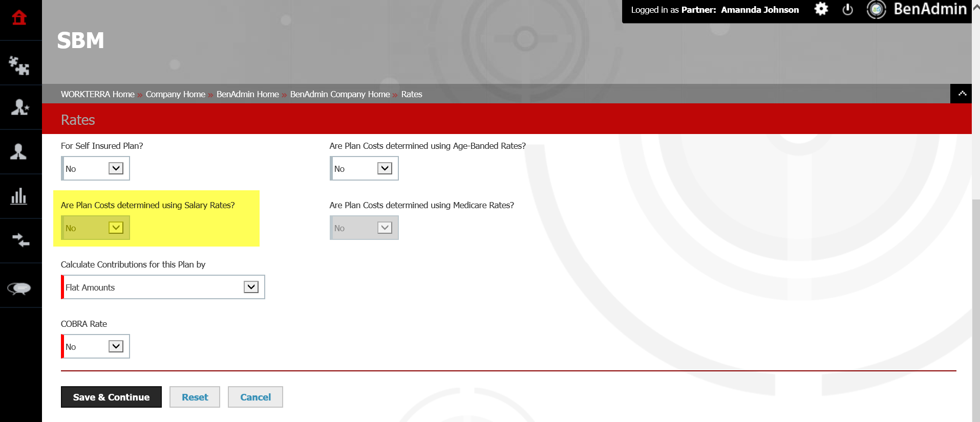Expand the Salary Rates dropdown
Screen dimensions: 980x422
coord(95,228)
